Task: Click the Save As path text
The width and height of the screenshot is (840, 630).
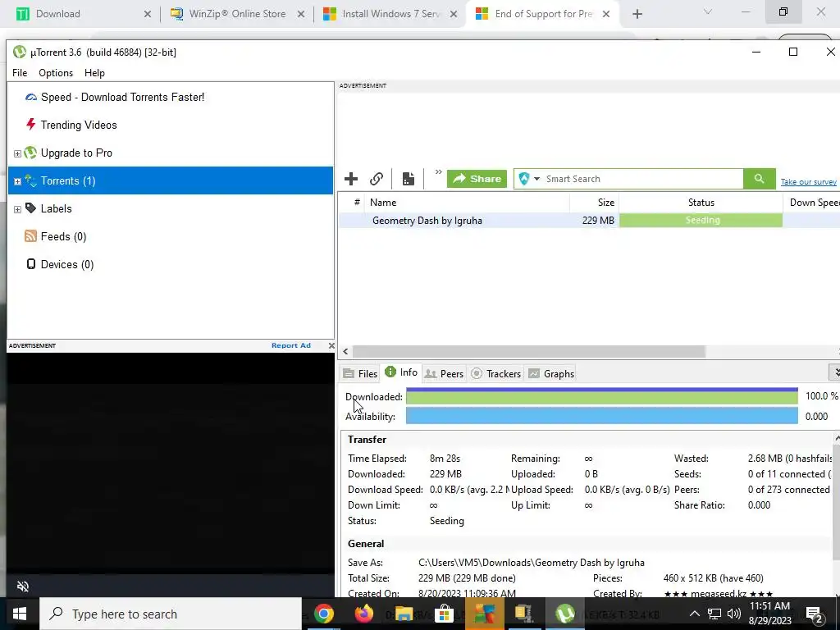Action: [x=531, y=563]
